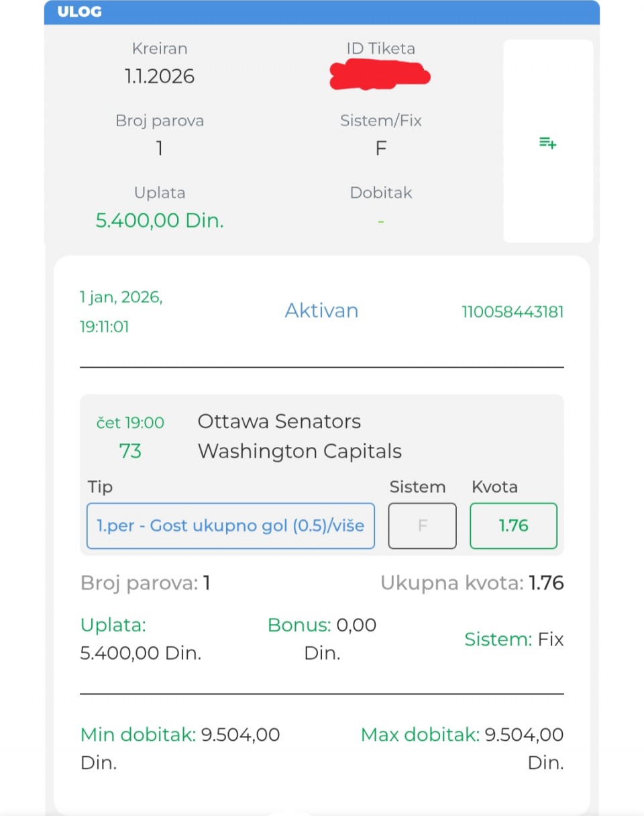Tap ticket number 110058443181

tap(512, 312)
